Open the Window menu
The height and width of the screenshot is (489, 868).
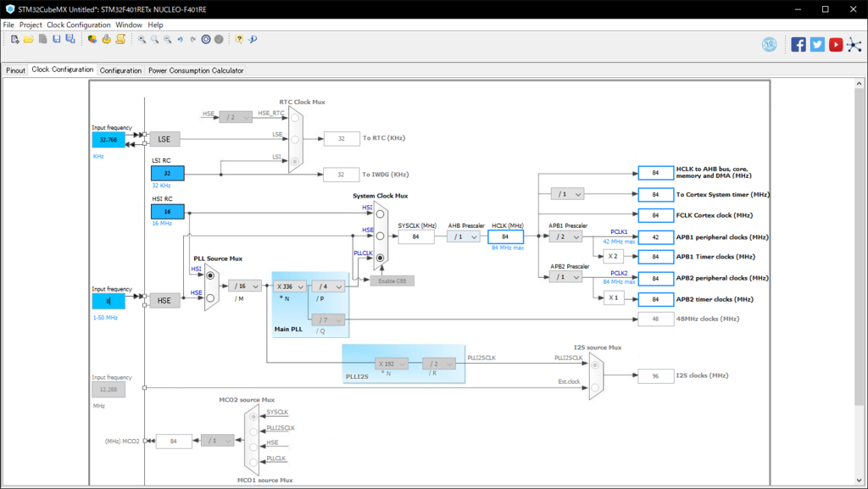point(129,25)
